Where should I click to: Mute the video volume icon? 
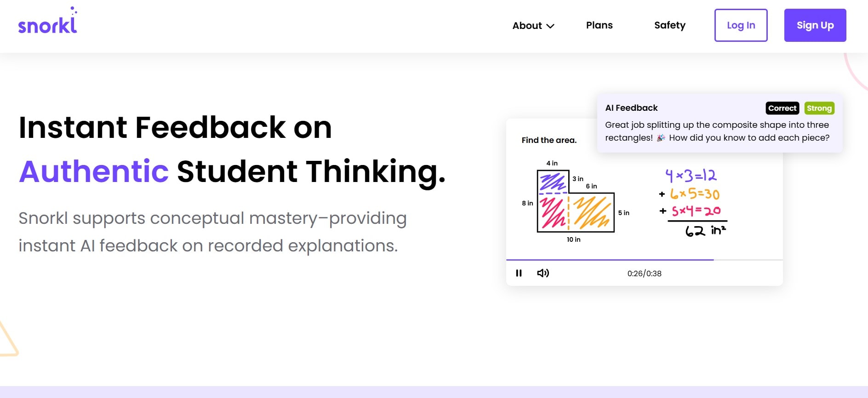click(x=543, y=273)
